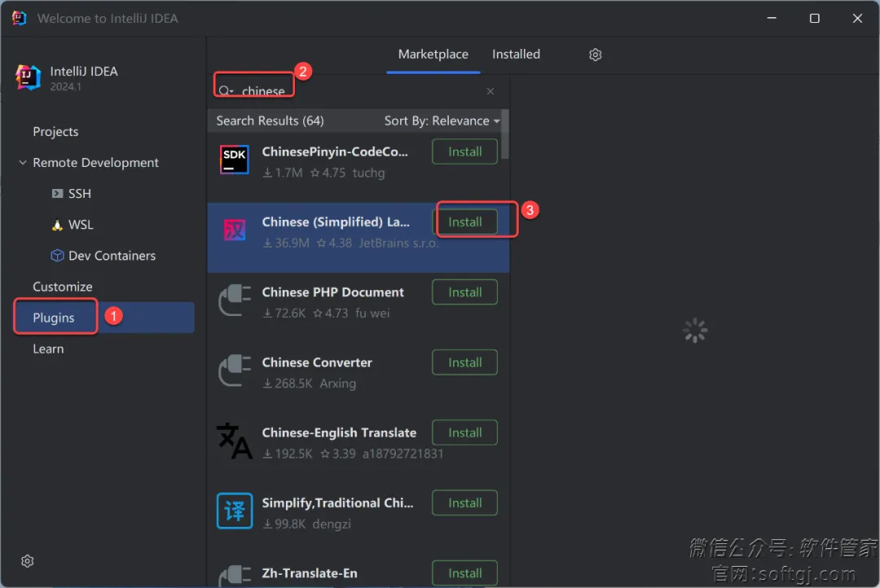Click the Simplify,Traditional Chinese plugin icon
This screenshot has height=588, width=880.
pyautogui.click(x=235, y=511)
